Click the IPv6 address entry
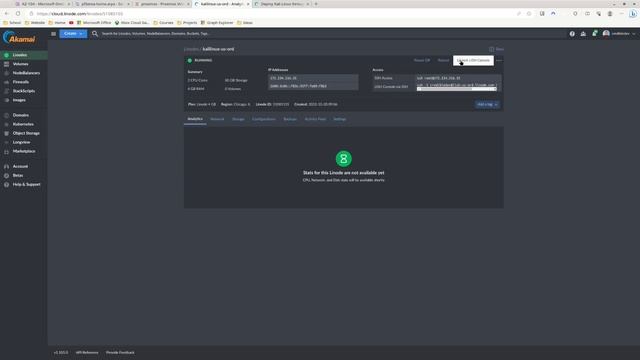 pyautogui.click(x=298, y=86)
